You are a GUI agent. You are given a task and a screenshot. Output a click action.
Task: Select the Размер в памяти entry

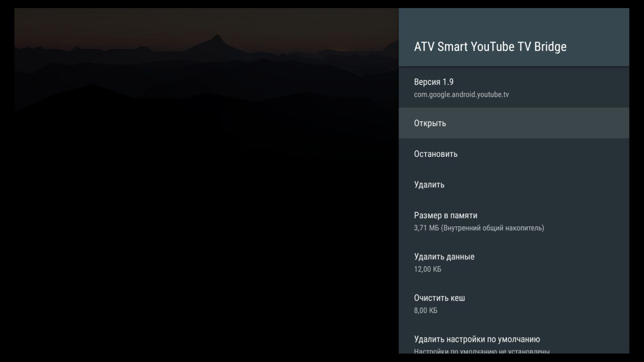[x=514, y=221]
